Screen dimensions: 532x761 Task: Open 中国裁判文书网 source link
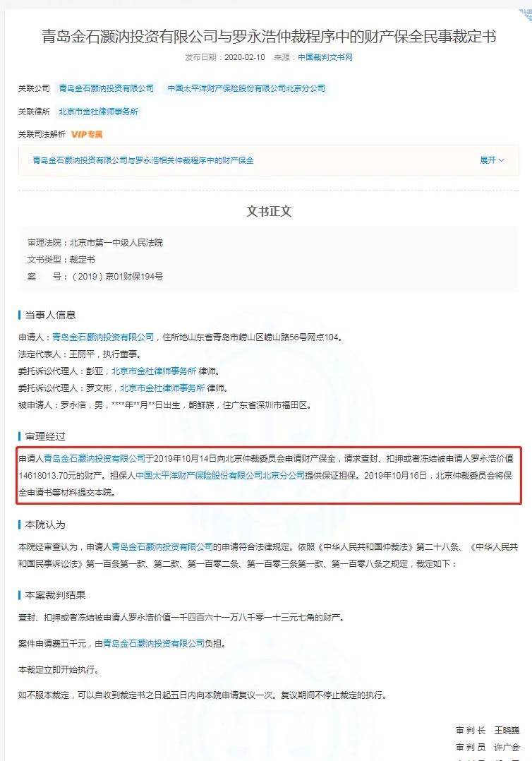[x=325, y=57]
